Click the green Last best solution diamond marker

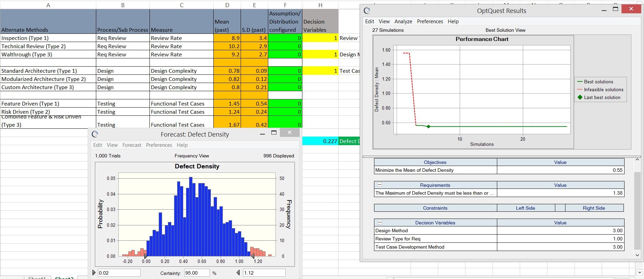click(x=428, y=126)
